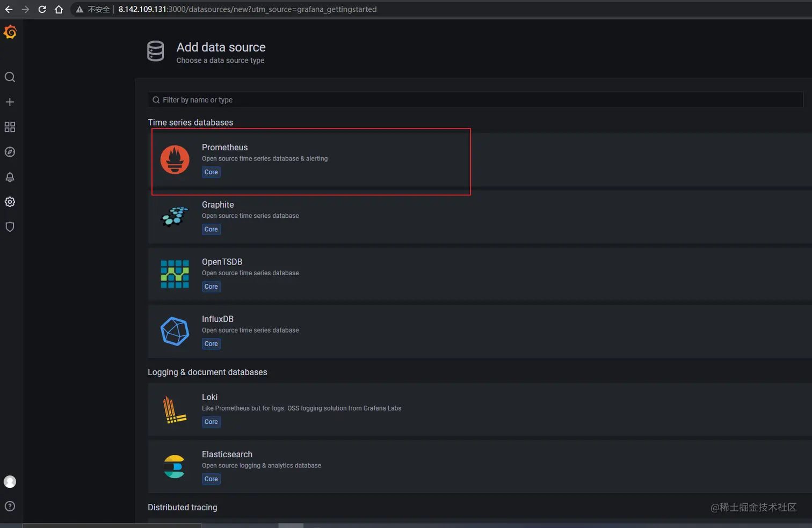The height and width of the screenshot is (528, 812).
Task: Open the Grafana logo home icon
Action: tap(10, 32)
